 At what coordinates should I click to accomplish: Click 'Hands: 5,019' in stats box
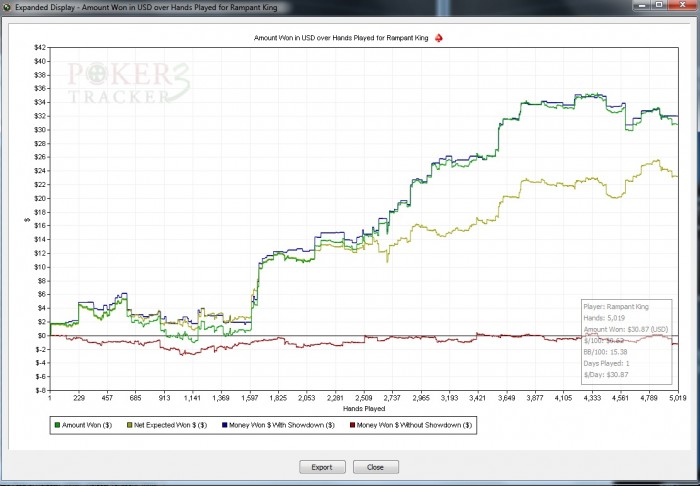604,318
